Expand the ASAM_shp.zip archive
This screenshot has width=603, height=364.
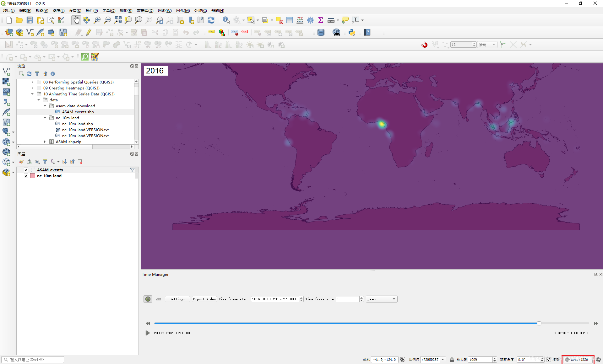(x=45, y=142)
